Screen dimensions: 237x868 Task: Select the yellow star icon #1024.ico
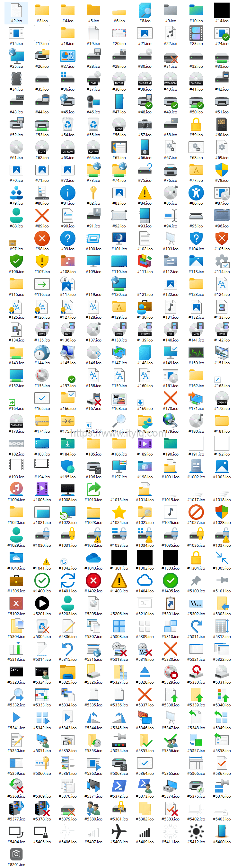[x=119, y=512]
